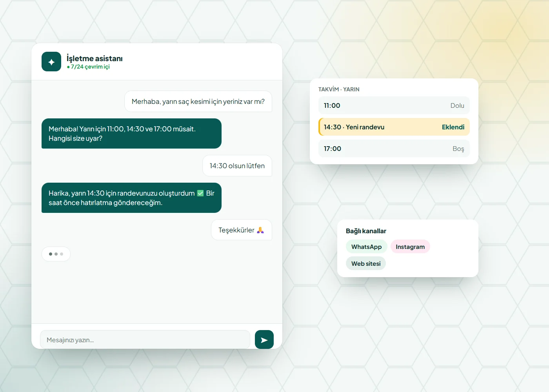Click the Bağlı kanallar heading

366,231
